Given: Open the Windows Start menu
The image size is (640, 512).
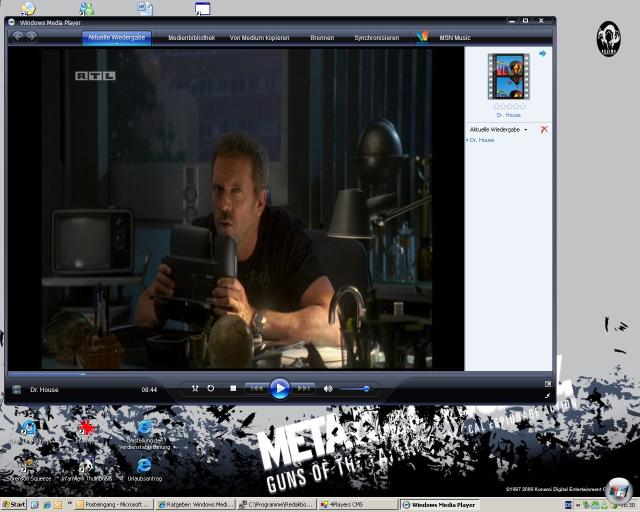Looking at the screenshot, I should click(x=13, y=505).
